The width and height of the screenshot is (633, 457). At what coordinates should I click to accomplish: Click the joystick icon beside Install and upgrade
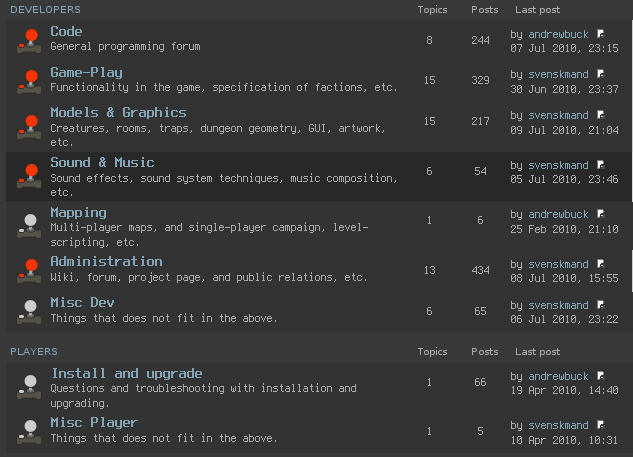[x=29, y=384]
